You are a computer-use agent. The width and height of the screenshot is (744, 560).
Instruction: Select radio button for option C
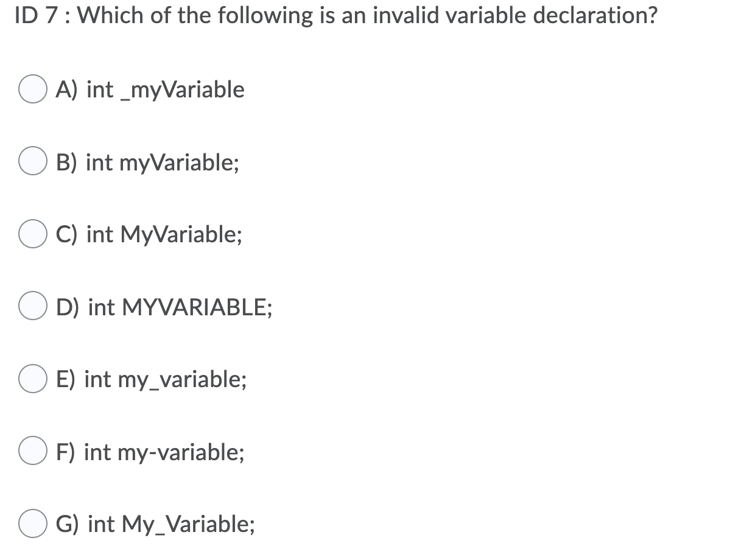33,234
